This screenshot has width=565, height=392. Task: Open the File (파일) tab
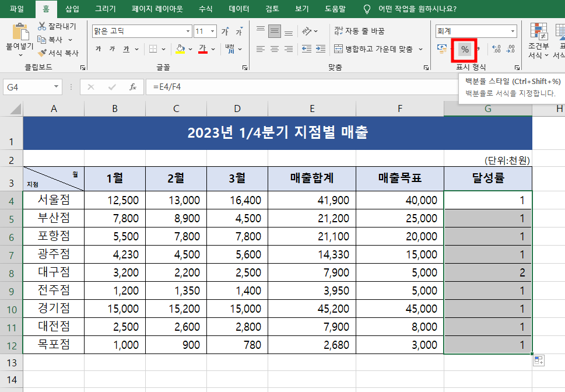(17, 9)
